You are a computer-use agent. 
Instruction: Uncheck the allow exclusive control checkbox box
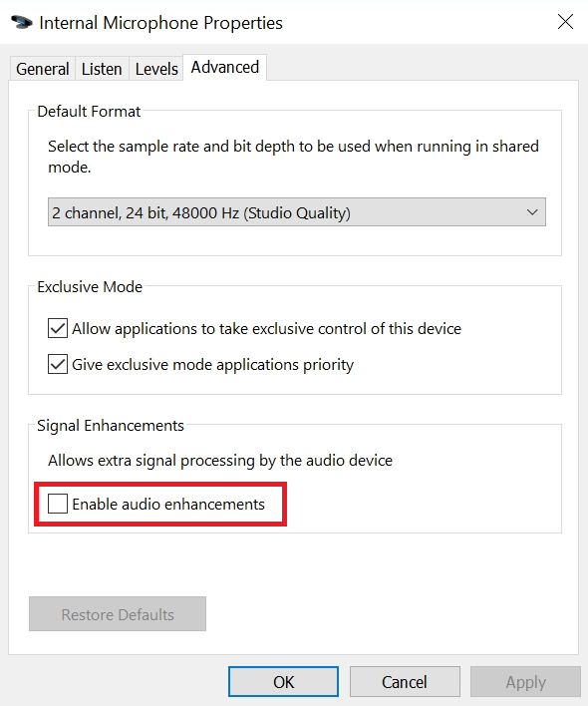(58, 328)
